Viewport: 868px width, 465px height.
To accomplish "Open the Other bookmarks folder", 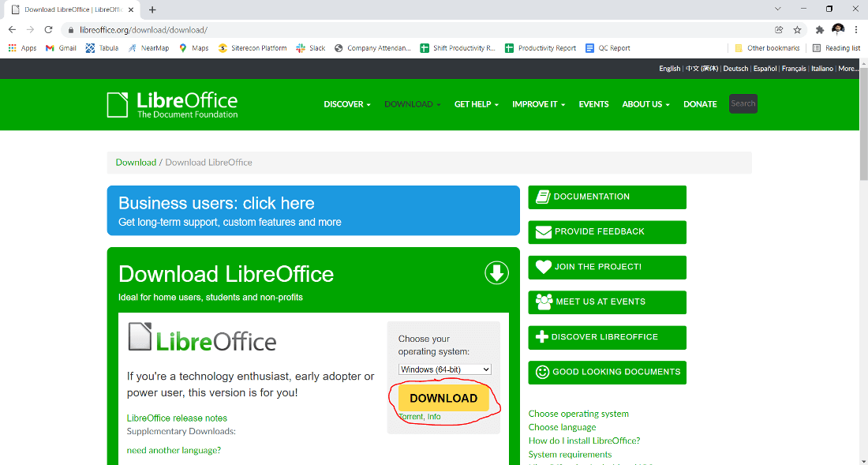I will pyautogui.click(x=767, y=48).
